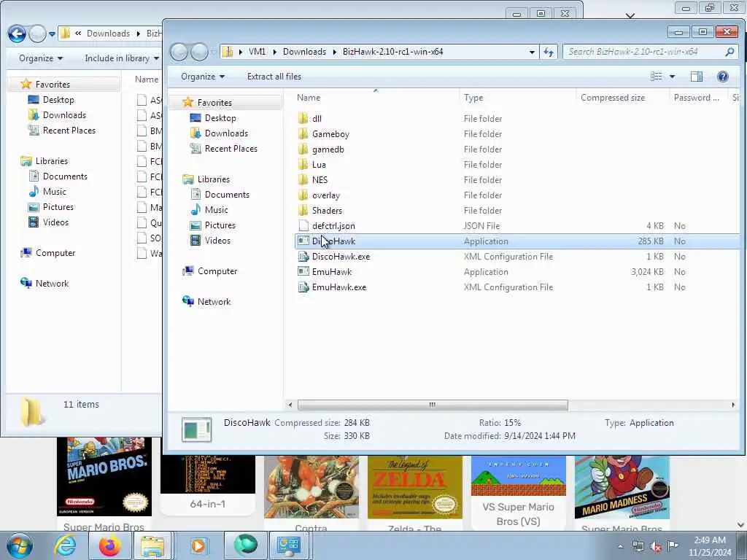Open Firefox from the taskbar
The image size is (747, 560).
click(109, 545)
